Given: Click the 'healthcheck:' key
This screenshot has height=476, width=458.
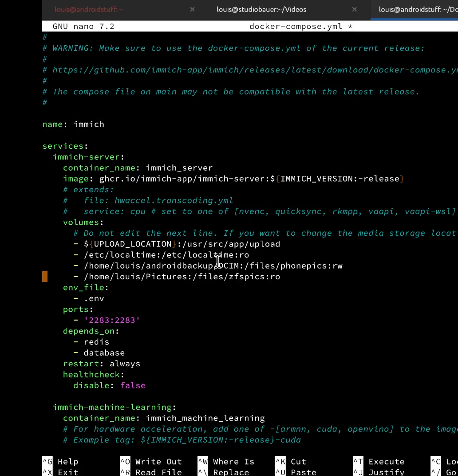Looking at the screenshot, I should coord(94,375).
